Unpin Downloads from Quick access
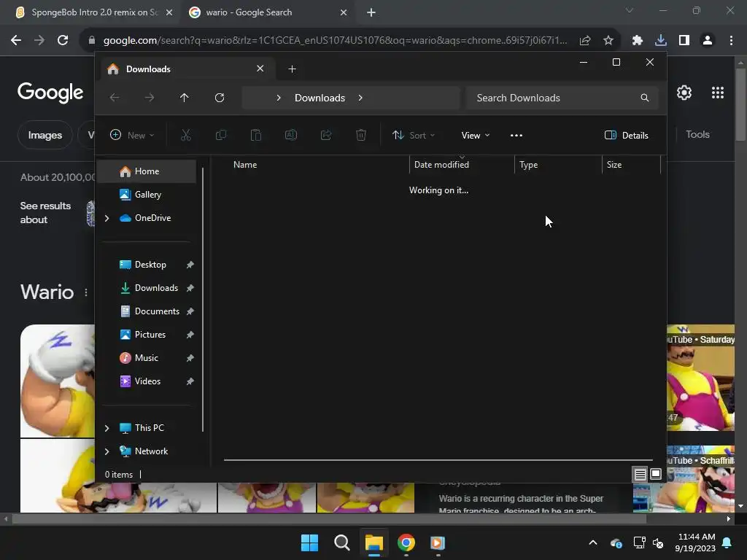 click(190, 288)
